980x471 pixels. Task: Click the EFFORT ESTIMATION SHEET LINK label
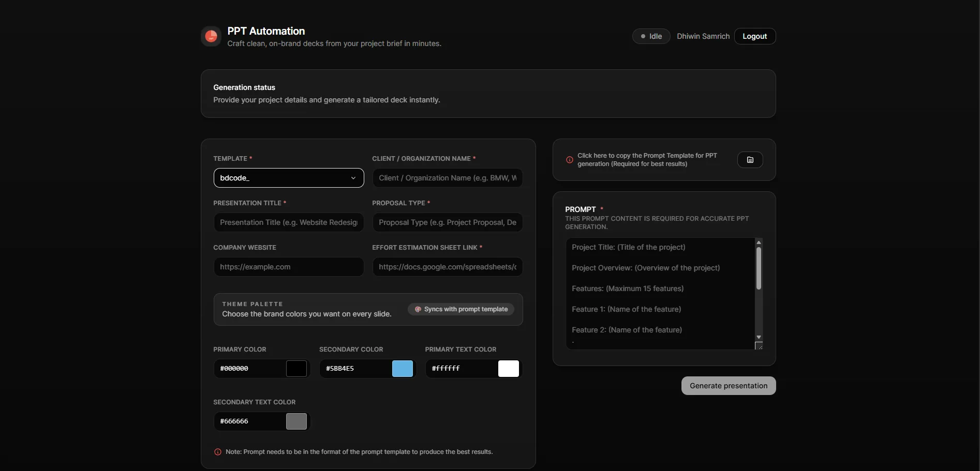425,248
